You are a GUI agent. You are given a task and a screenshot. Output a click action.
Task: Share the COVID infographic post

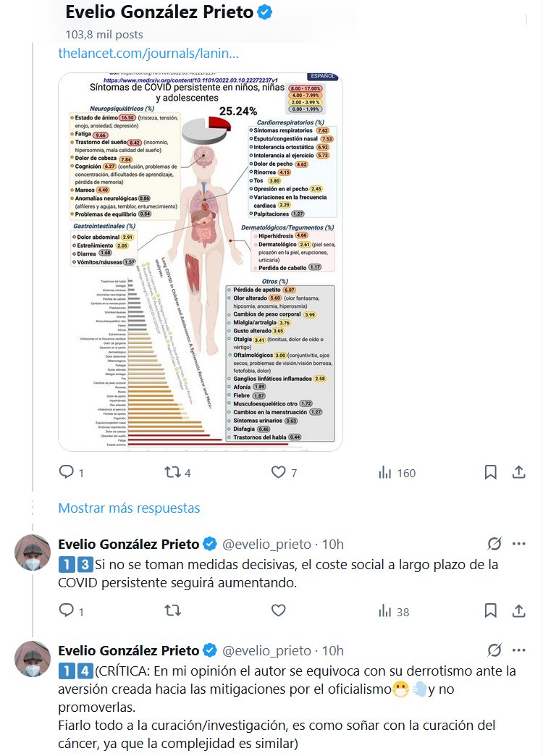(x=518, y=472)
